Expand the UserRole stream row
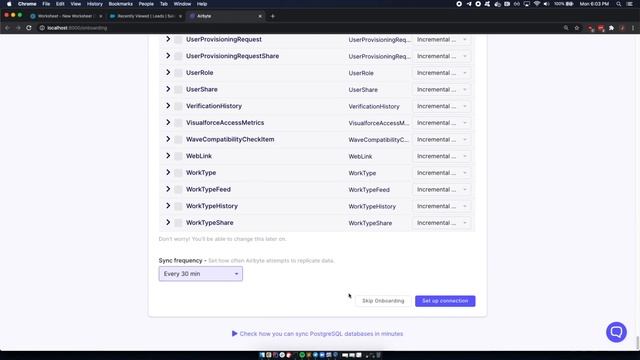 pyautogui.click(x=168, y=73)
